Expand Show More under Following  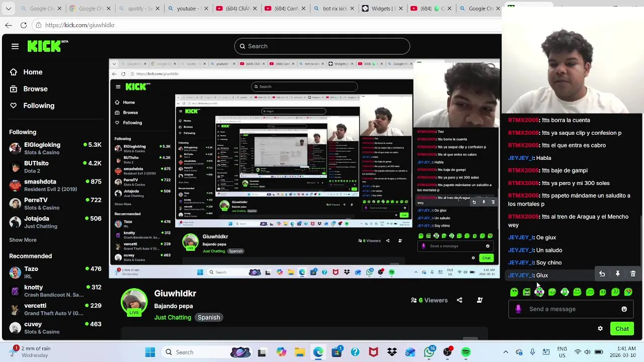[x=23, y=240]
